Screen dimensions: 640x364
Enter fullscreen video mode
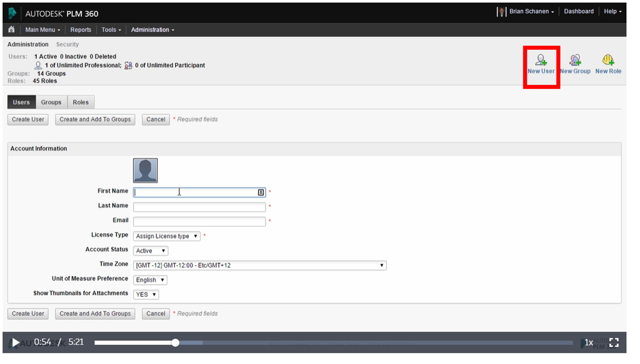click(x=614, y=342)
